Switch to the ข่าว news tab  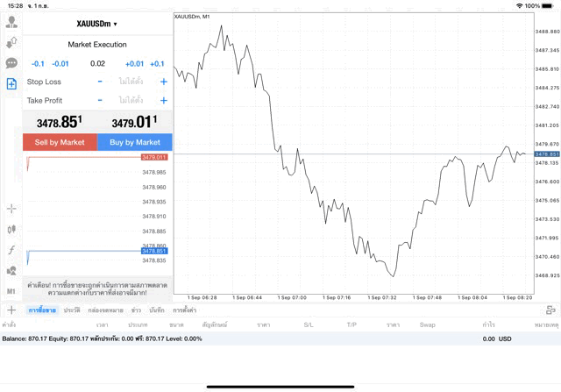coord(137,310)
